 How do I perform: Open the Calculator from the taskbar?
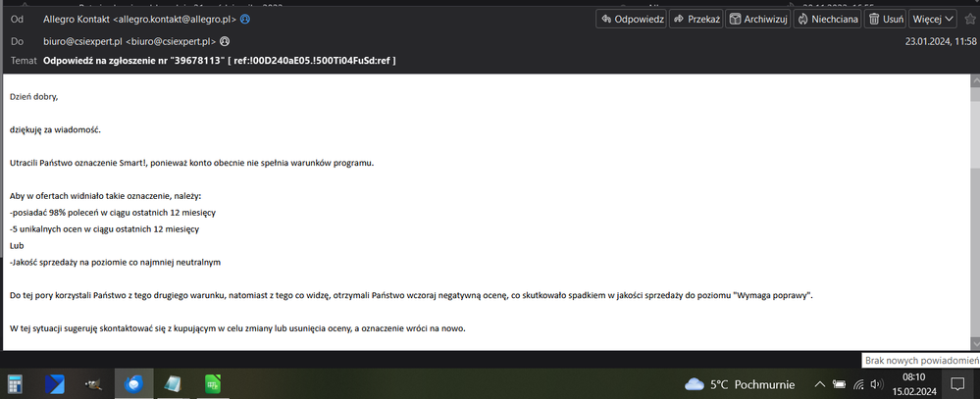click(15, 383)
